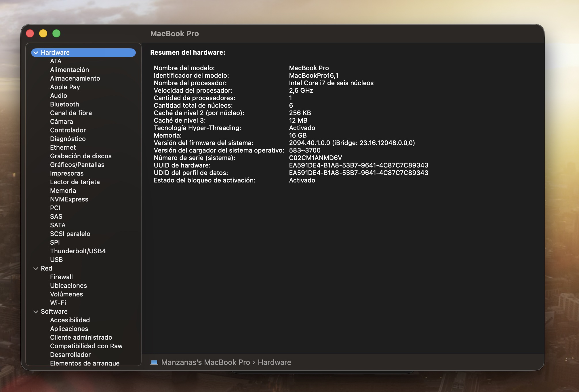Select Bluetooth in the sidebar

(x=64, y=104)
